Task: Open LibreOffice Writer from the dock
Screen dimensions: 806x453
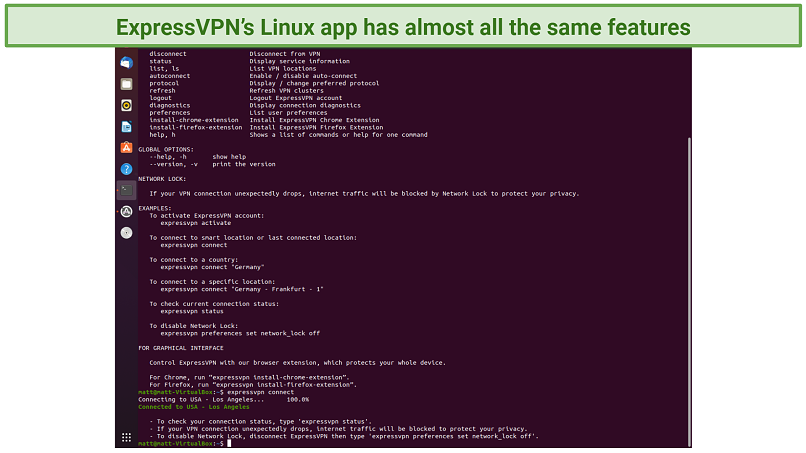Action: click(126, 126)
